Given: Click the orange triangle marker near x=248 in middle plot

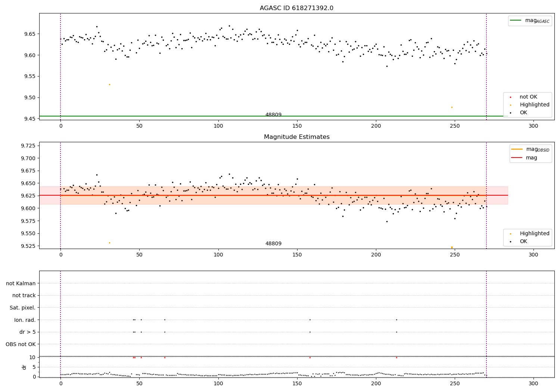Looking at the screenshot, I should click(452, 248).
